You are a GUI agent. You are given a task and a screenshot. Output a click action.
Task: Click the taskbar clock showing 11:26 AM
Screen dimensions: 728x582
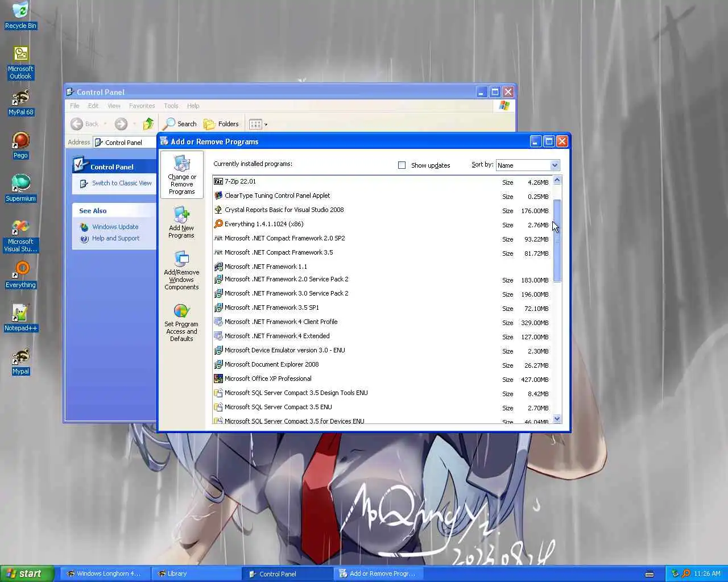coord(707,573)
